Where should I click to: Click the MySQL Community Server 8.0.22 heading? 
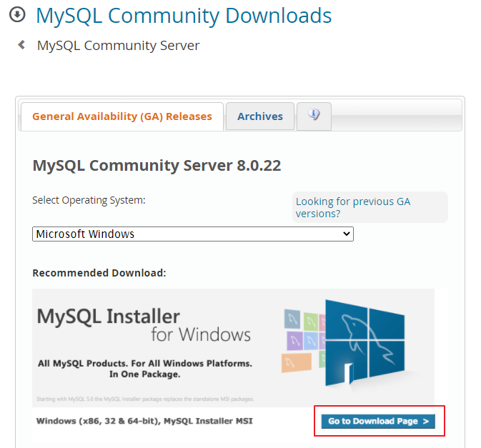point(157,166)
